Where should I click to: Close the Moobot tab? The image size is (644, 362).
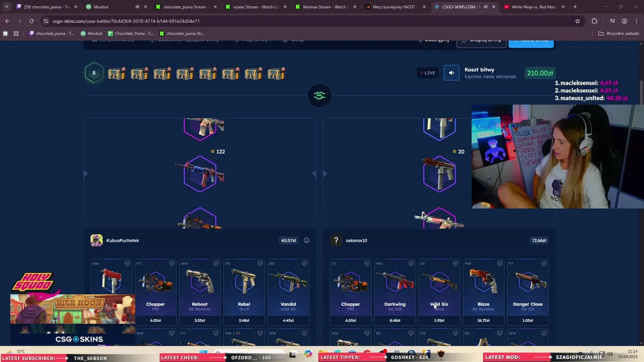click(146, 7)
